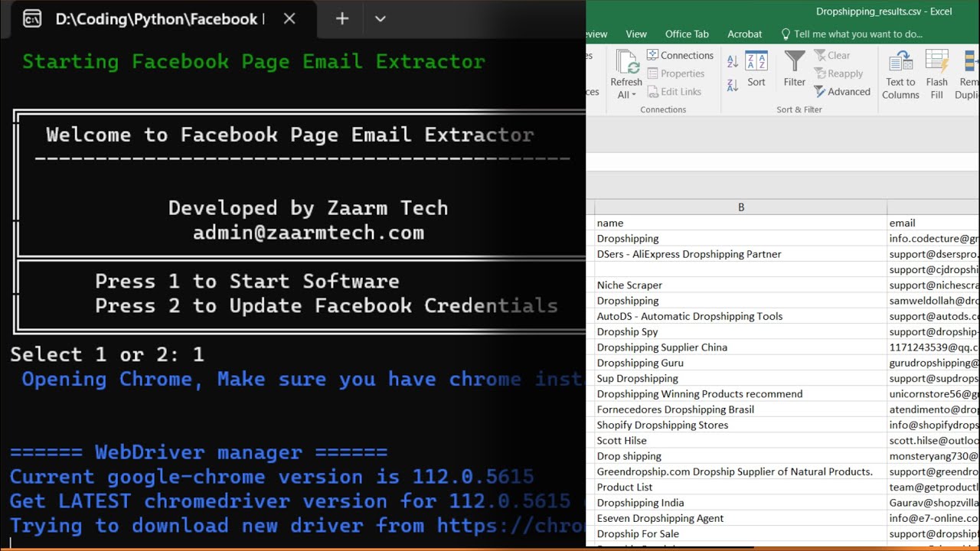Screen dimensions: 980x551
Task: Select email cell starting 'support@dserspro'
Action: pyautogui.click(x=934, y=254)
